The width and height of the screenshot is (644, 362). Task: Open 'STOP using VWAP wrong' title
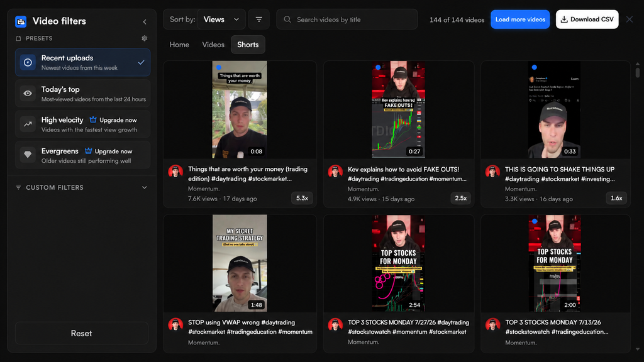(x=250, y=327)
